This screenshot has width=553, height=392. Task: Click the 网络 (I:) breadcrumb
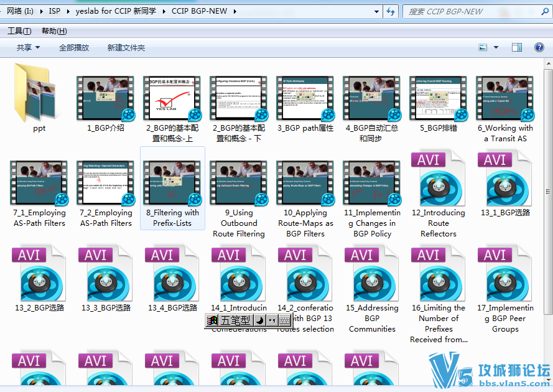coord(20,11)
